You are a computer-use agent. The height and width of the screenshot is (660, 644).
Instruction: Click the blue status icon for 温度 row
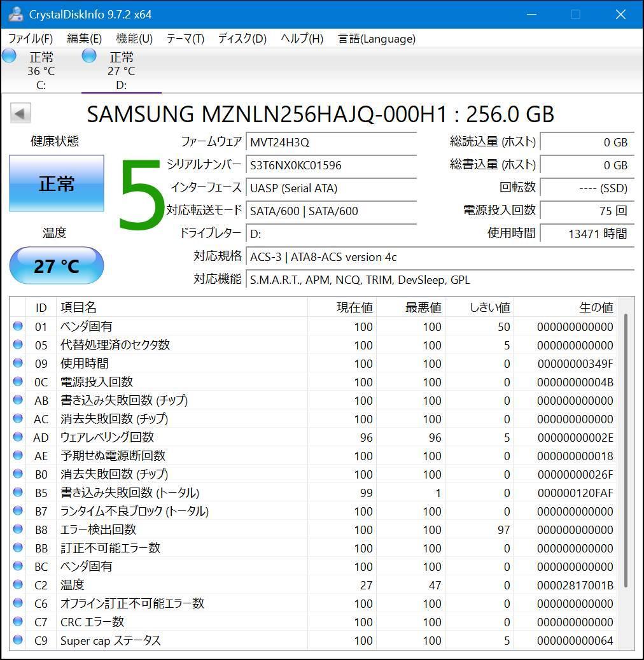coord(19,585)
